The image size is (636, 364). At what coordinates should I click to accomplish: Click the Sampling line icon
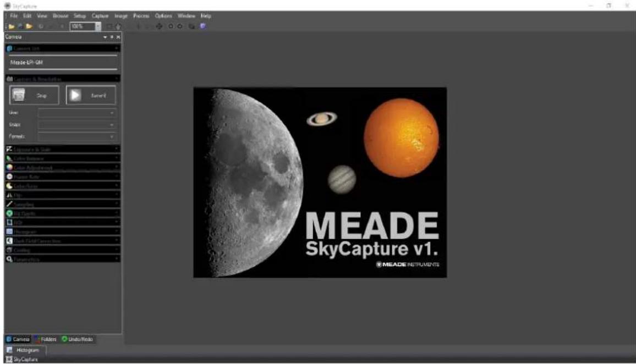point(9,204)
